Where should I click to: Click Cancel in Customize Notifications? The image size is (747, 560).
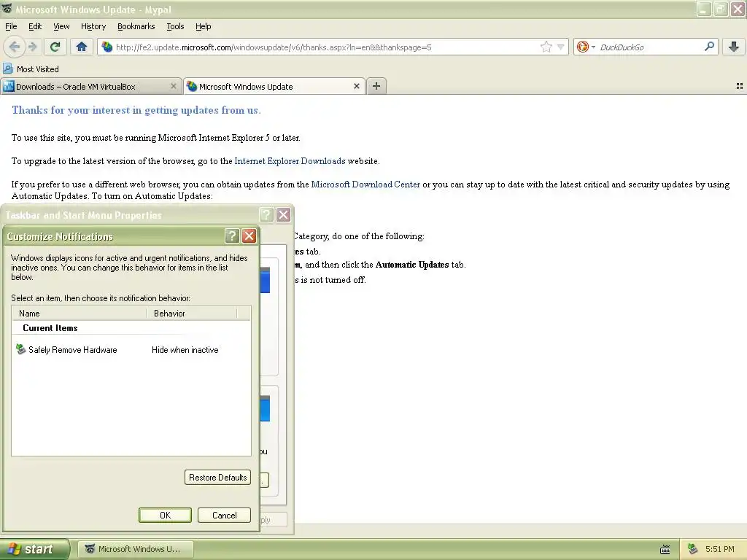224,516
